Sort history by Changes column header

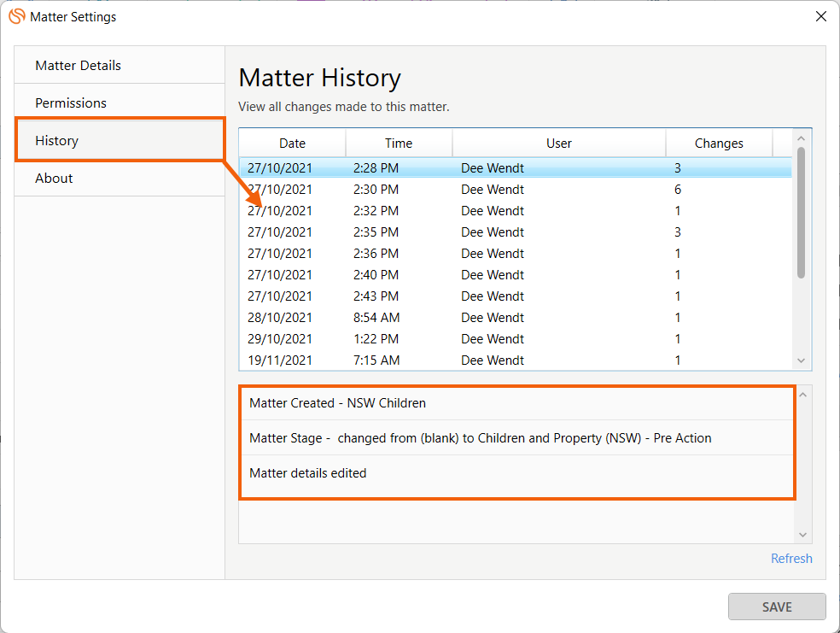coord(719,144)
